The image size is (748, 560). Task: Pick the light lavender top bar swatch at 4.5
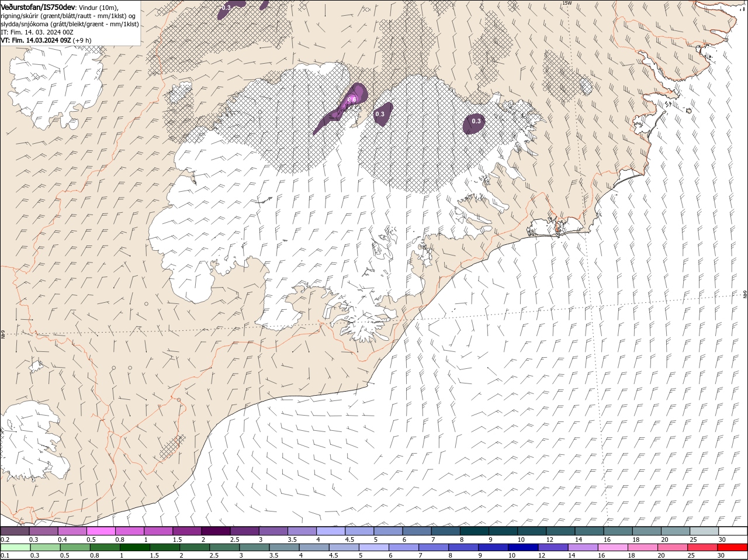click(359, 531)
